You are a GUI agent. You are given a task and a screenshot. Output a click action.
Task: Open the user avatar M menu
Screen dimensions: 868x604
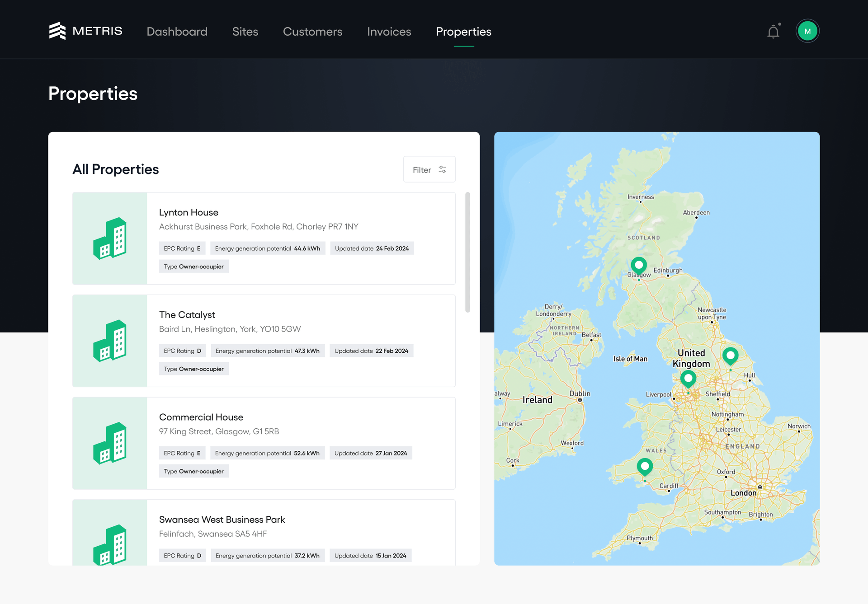pos(807,31)
